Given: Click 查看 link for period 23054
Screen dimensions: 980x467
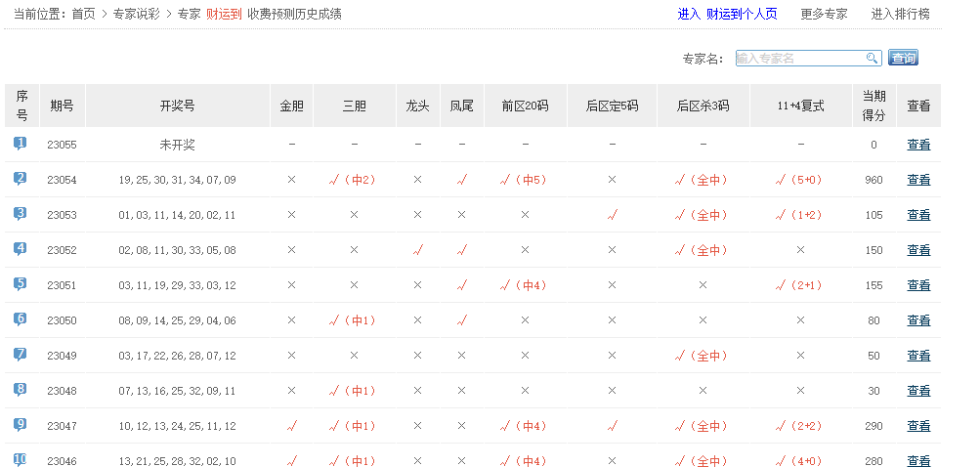Looking at the screenshot, I should [x=918, y=180].
